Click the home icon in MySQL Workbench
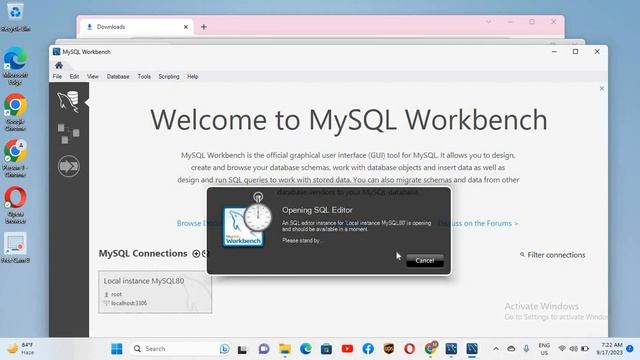Image resolution: width=640 pixels, height=360 pixels. [x=59, y=65]
